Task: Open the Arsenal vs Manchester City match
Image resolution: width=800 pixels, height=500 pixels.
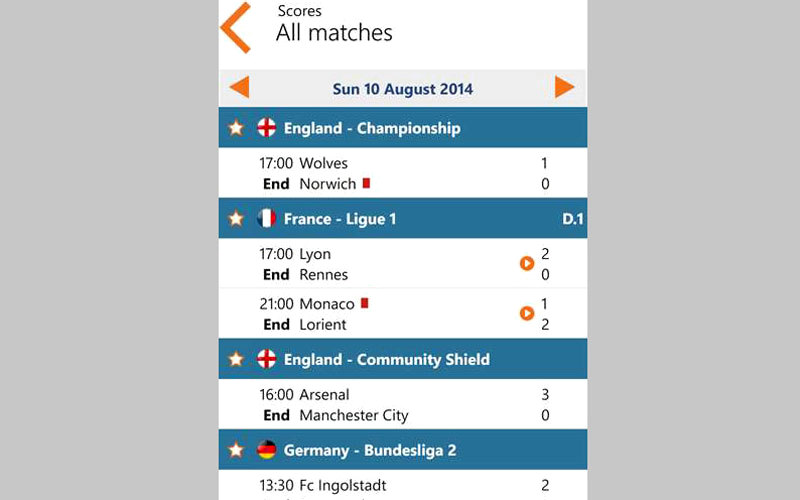Action: 402,405
